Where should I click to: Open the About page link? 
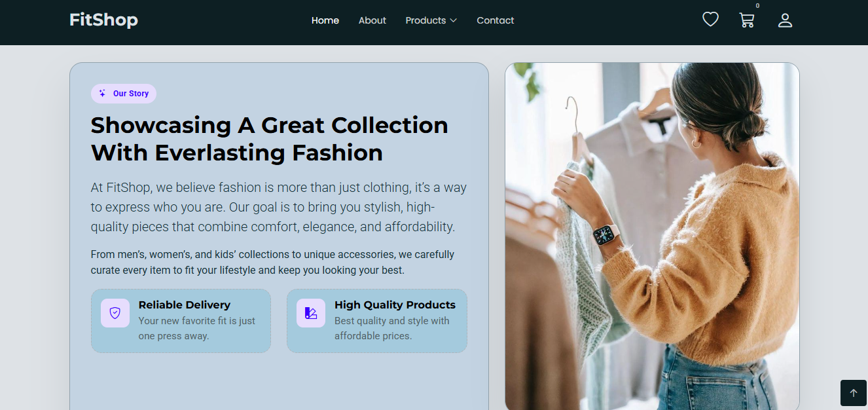372,20
